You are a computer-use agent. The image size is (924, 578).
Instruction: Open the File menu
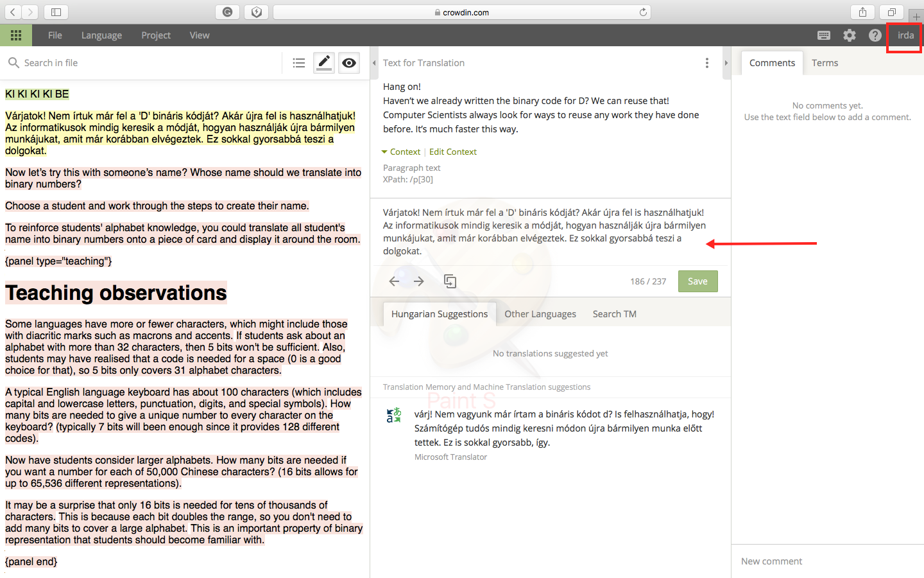55,35
